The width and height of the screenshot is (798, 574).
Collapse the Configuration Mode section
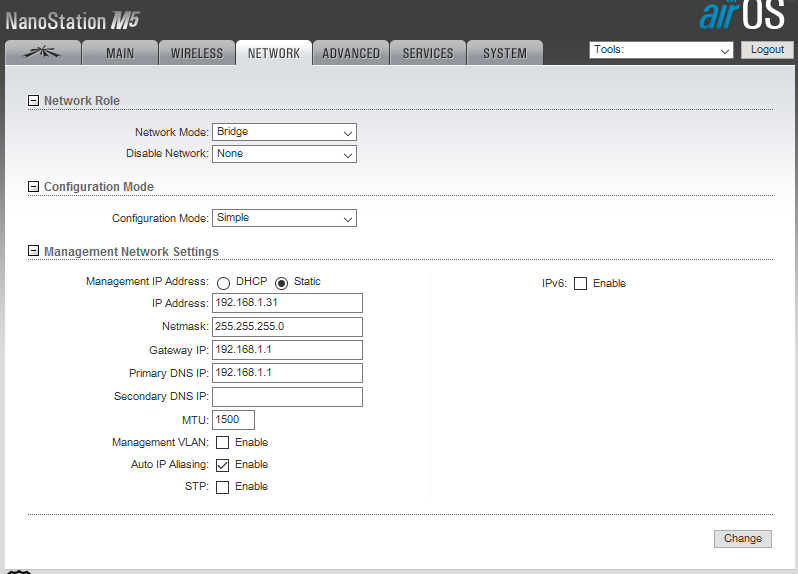click(x=33, y=187)
